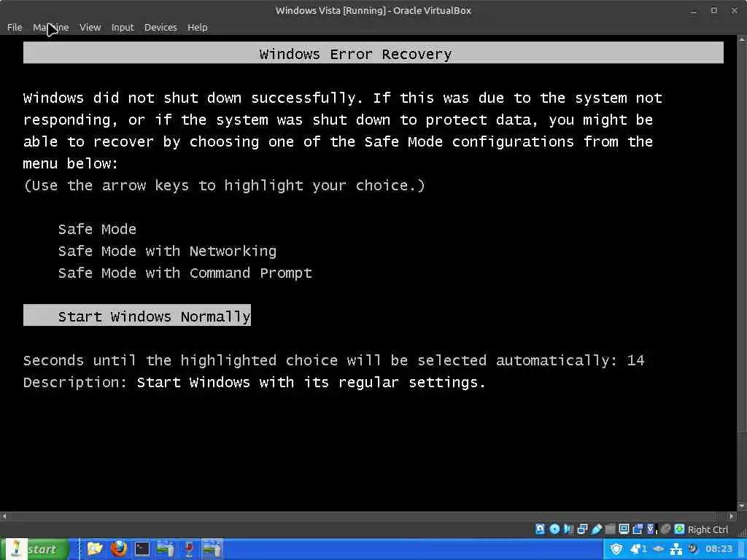Launch Firefox from the taskbar
Viewport: 747px width, 560px height.
click(x=119, y=549)
